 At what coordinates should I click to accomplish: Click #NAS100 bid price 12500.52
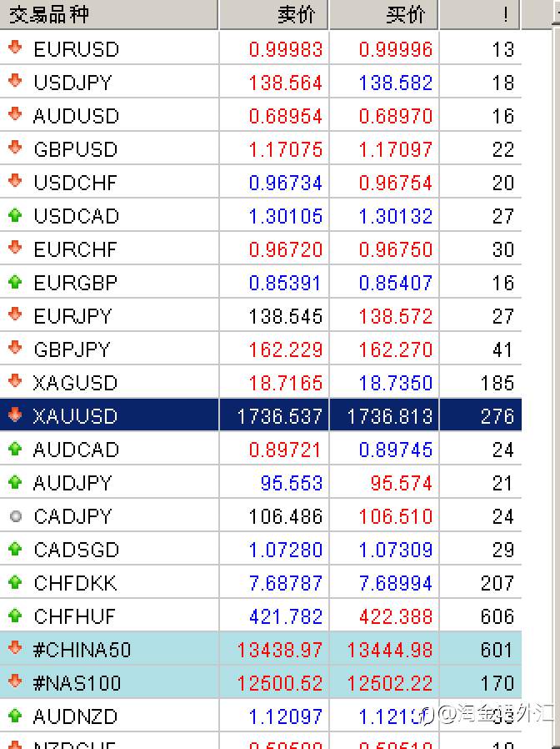(280, 684)
